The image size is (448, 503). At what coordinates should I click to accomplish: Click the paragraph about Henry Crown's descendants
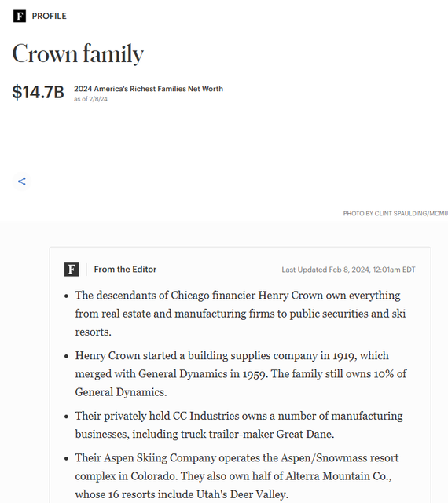click(x=241, y=314)
